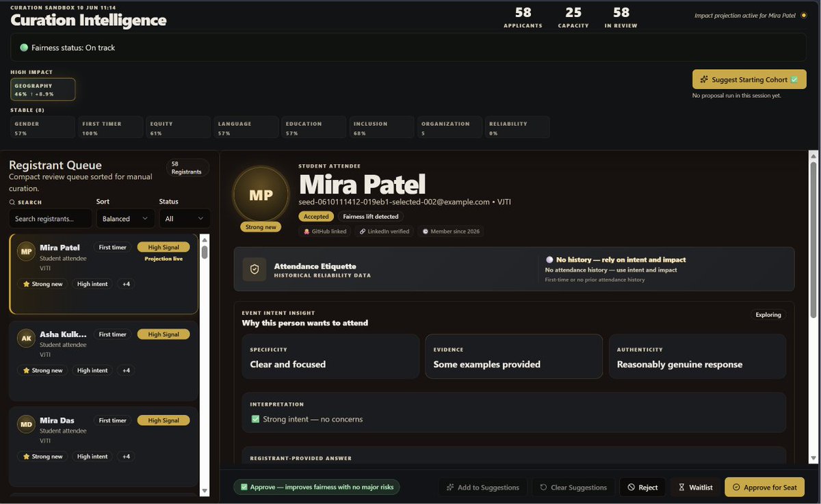This screenshot has height=504, width=821.
Task: Click the circle-slash icon on Reject
Action: [x=631, y=488]
